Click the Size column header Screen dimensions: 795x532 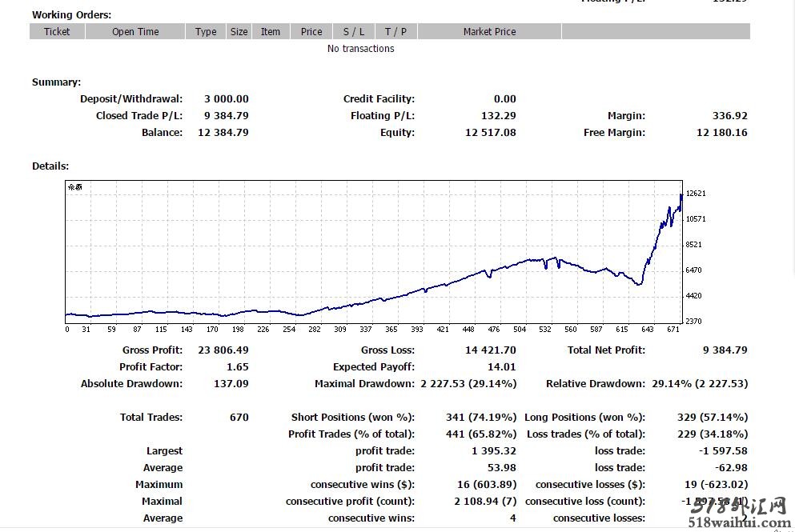point(239,31)
